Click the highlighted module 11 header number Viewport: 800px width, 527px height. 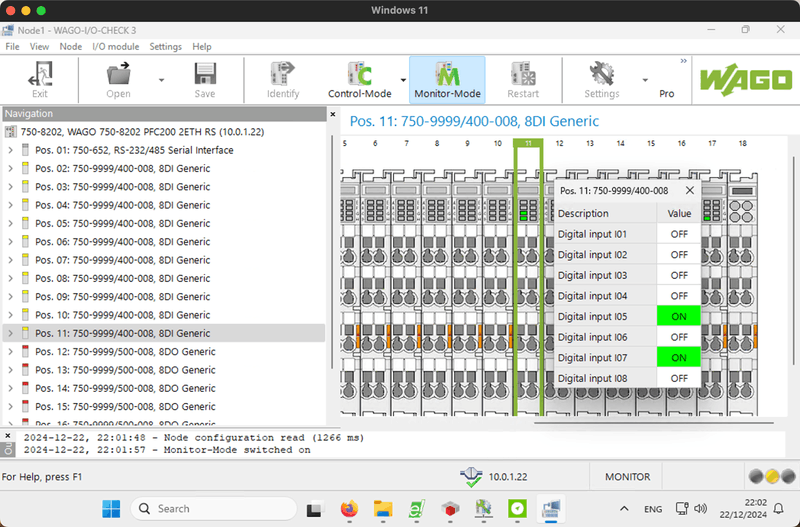[528, 143]
